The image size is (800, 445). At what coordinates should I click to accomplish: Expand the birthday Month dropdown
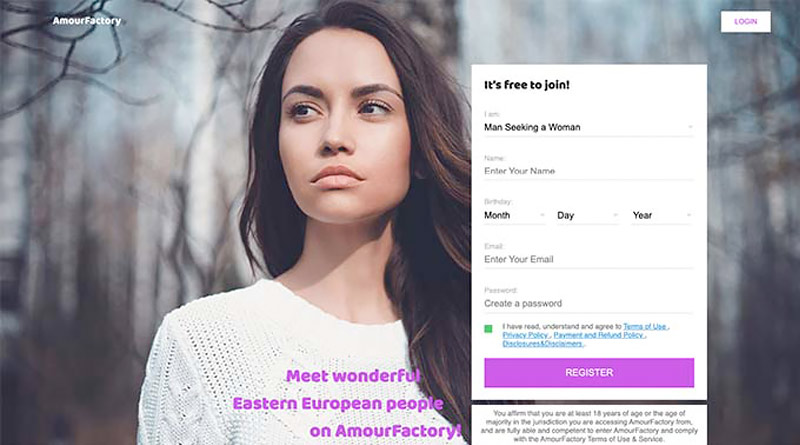[514, 215]
